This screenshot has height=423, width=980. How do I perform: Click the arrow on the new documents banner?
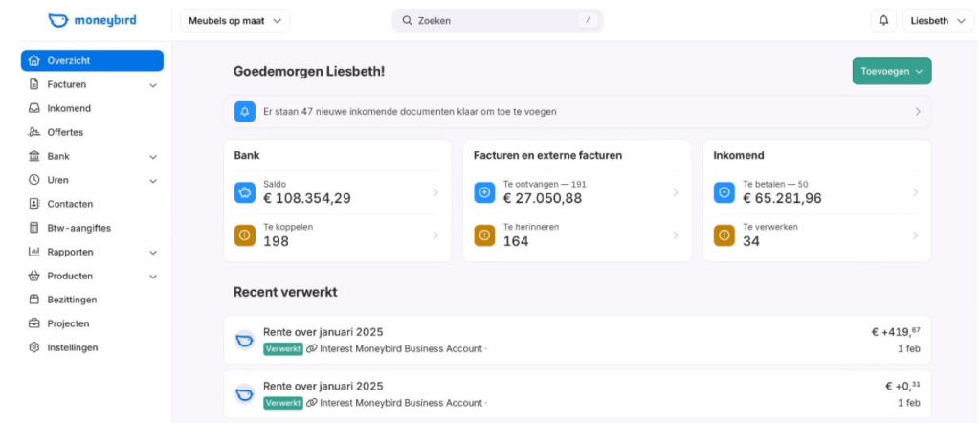918,112
